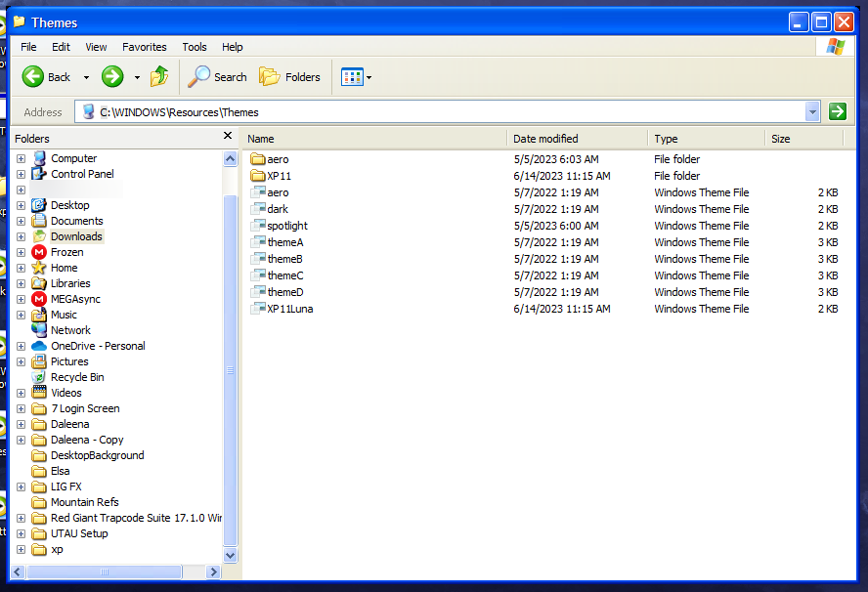Click the Views grid icon
The image size is (868, 592).
click(x=352, y=77)
